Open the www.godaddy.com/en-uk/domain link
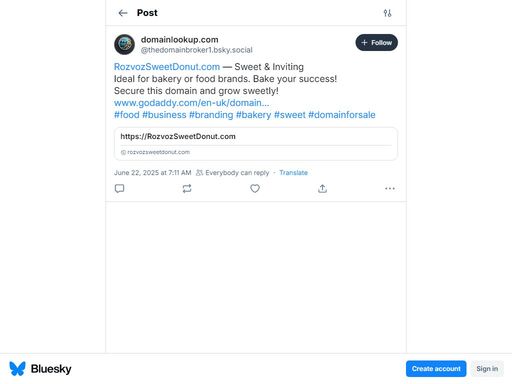This screenshot has width=512, height=384. [x=191, y=103]
